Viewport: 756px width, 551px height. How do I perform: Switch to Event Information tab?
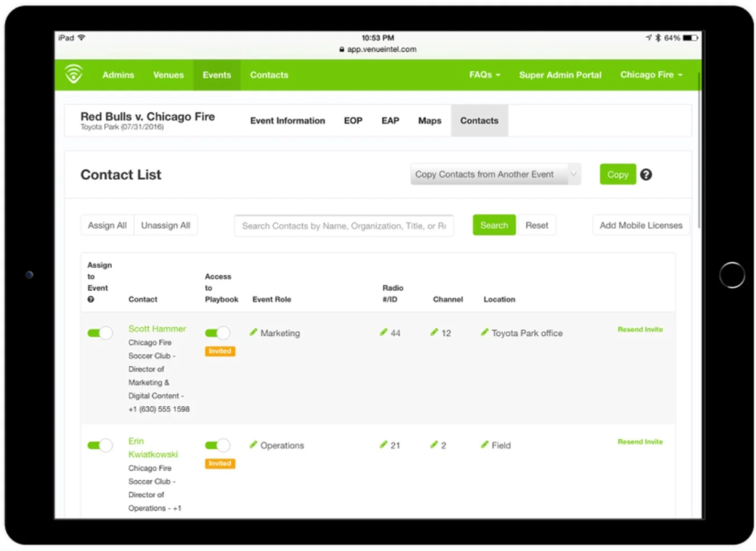(x=288, y=121)
